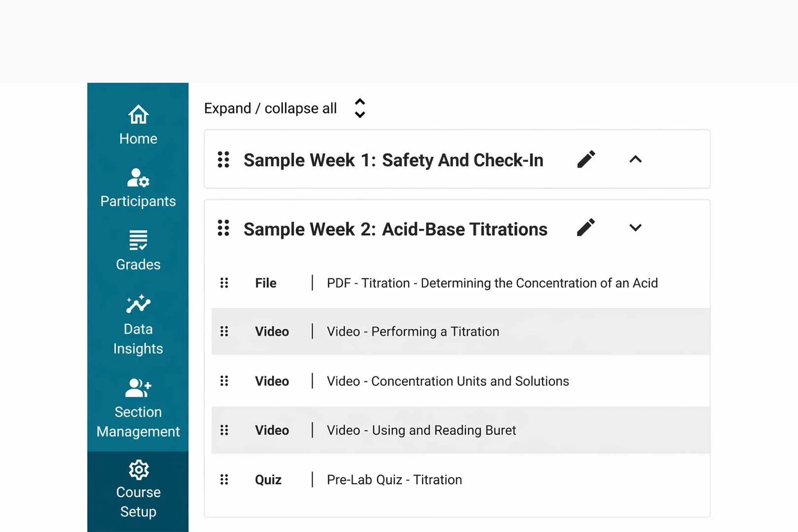Open Section Management person-plus icon

click(138, 388)
